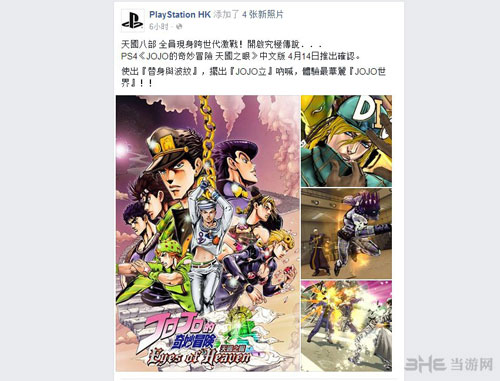The width and height of the screenshot is (500, 381).
Task: Click the 当游网 watermark text
Action: pyautogui.click(x=471, y=364)
